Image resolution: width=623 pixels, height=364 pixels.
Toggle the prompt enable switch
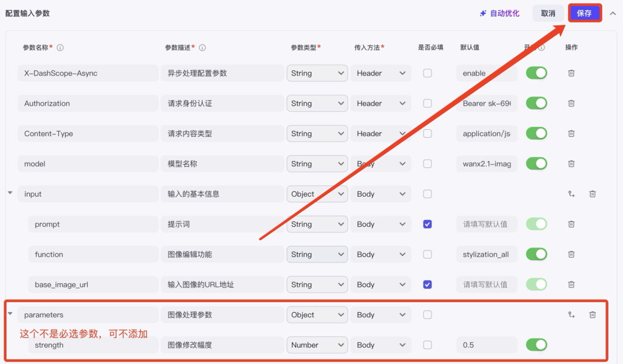point(536,224)
